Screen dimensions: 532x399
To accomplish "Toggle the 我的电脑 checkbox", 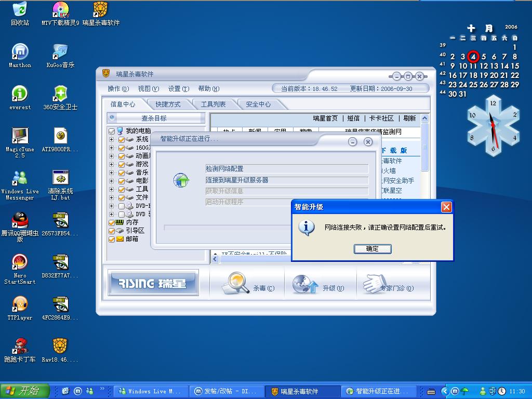I will pos(112,131).
